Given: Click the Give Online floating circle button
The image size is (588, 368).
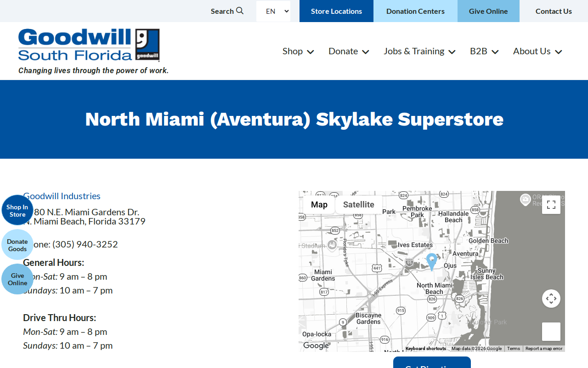Looking at the screenshot, I should [17, 279].
